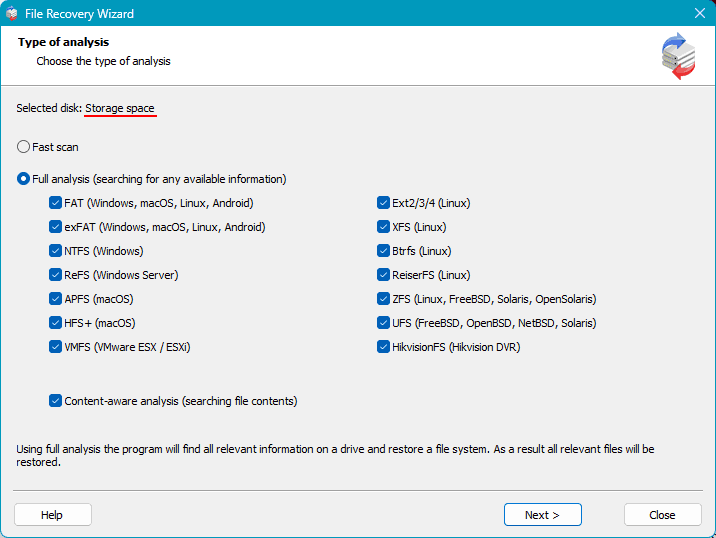Close the wizard with title bar X
Viewport: 716px width, 538px height.
(700, 13)
